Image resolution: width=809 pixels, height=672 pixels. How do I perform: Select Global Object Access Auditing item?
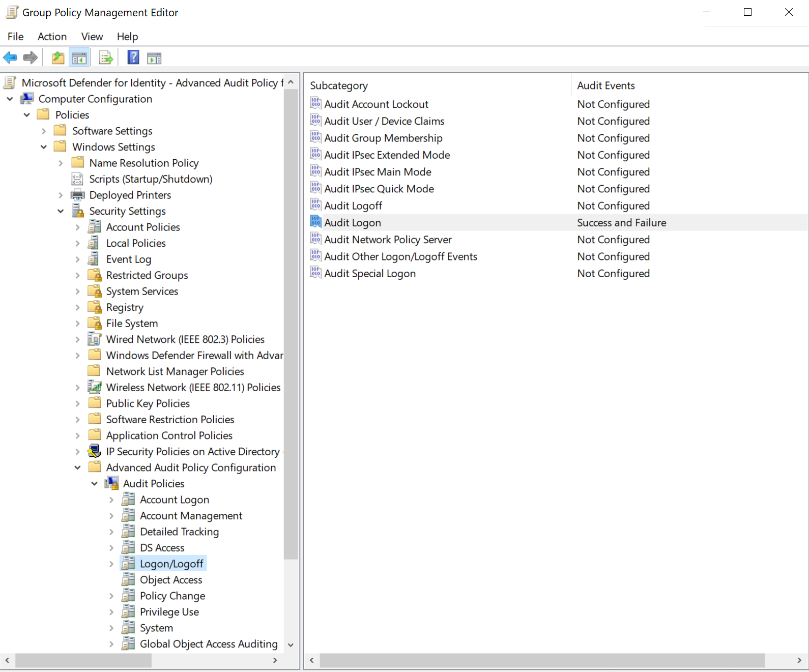click(209, 644)
